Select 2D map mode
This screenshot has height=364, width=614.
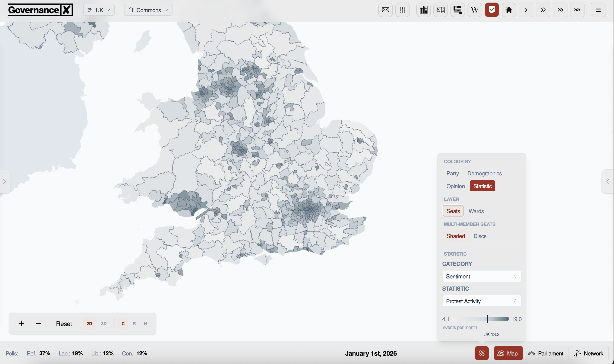89,323
